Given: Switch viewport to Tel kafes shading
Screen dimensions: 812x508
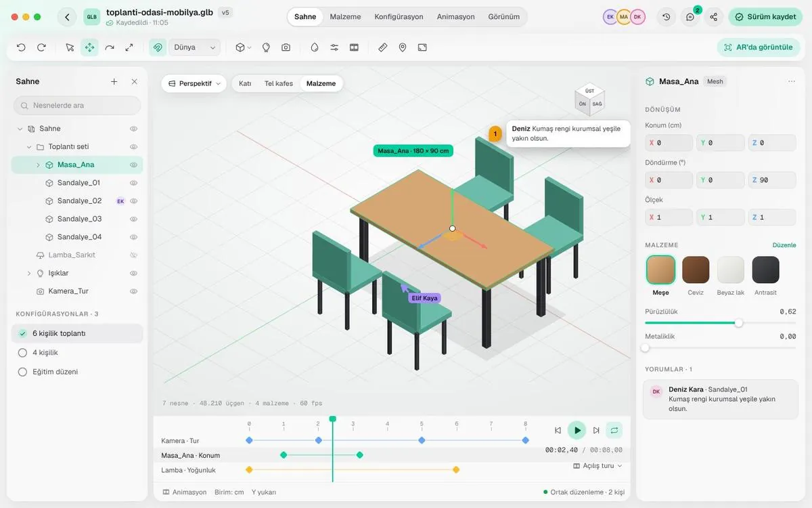Looking at the screenshot, I should (x=279, y=83).
